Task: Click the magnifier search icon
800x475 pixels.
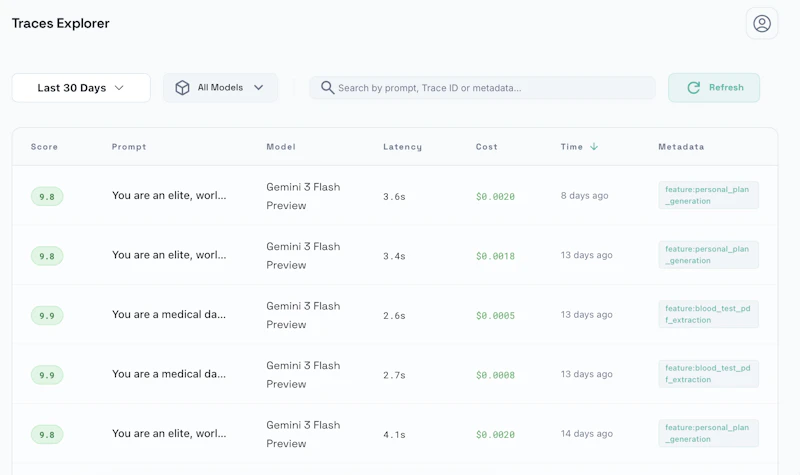Action: pyautogui.click(x=327, y=88)
